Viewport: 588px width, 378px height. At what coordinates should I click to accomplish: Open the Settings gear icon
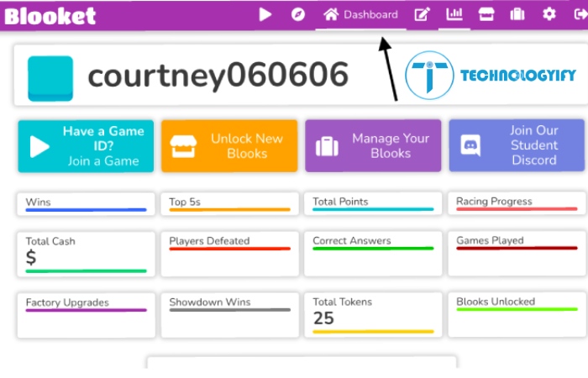549,14
